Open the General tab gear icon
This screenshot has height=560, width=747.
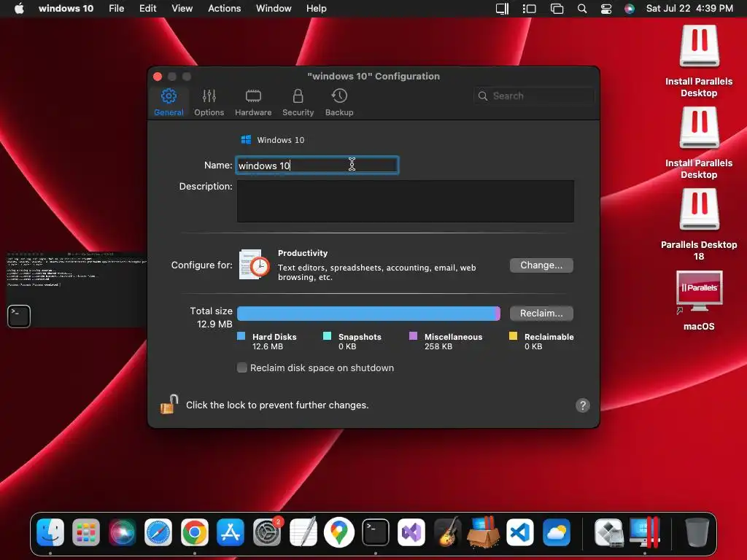click(169, 96)
